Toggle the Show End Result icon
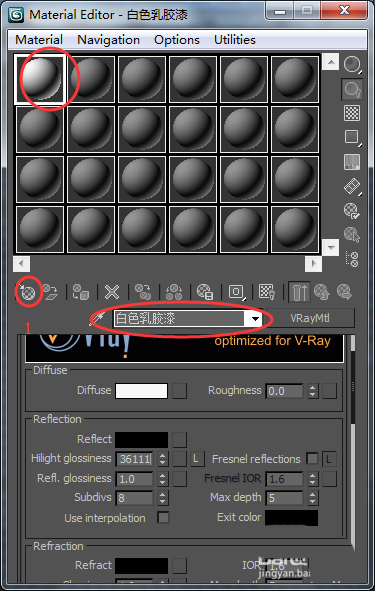The image size is (375, 591). point(300,292)
